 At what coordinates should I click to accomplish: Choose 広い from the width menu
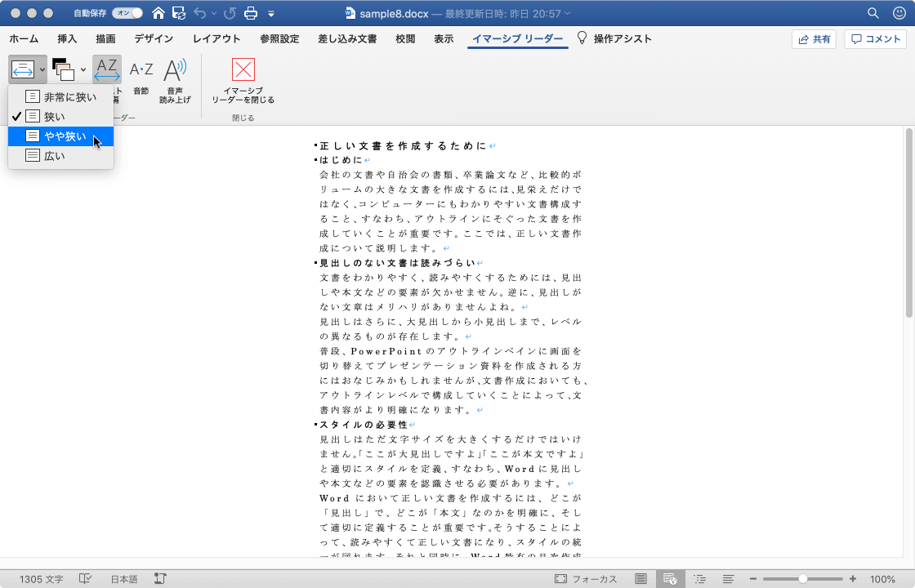tap(60, 156)
